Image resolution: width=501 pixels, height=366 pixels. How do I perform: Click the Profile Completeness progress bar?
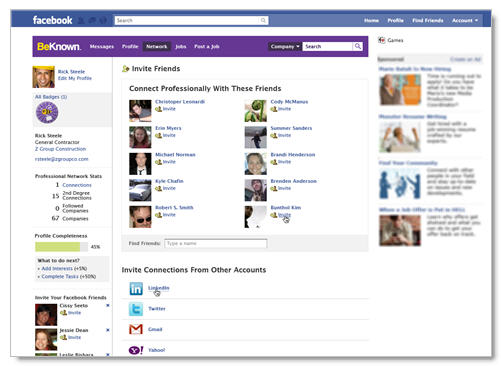pos(61,247)
